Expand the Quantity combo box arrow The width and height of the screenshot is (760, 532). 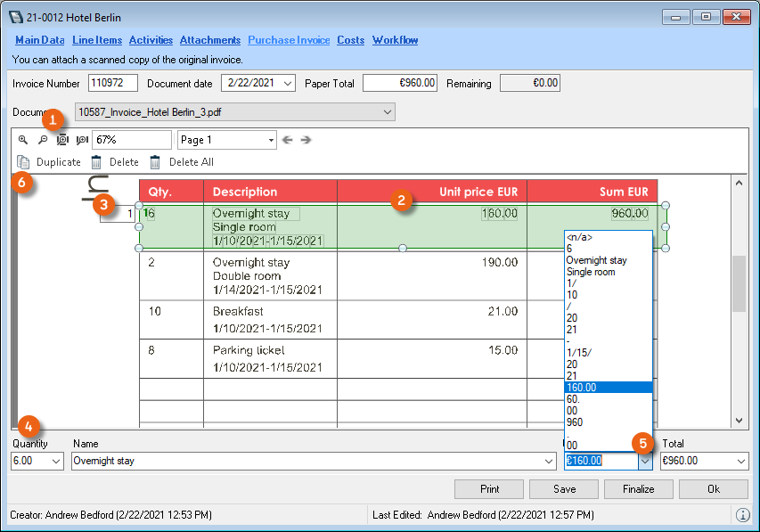click(56, 462)
